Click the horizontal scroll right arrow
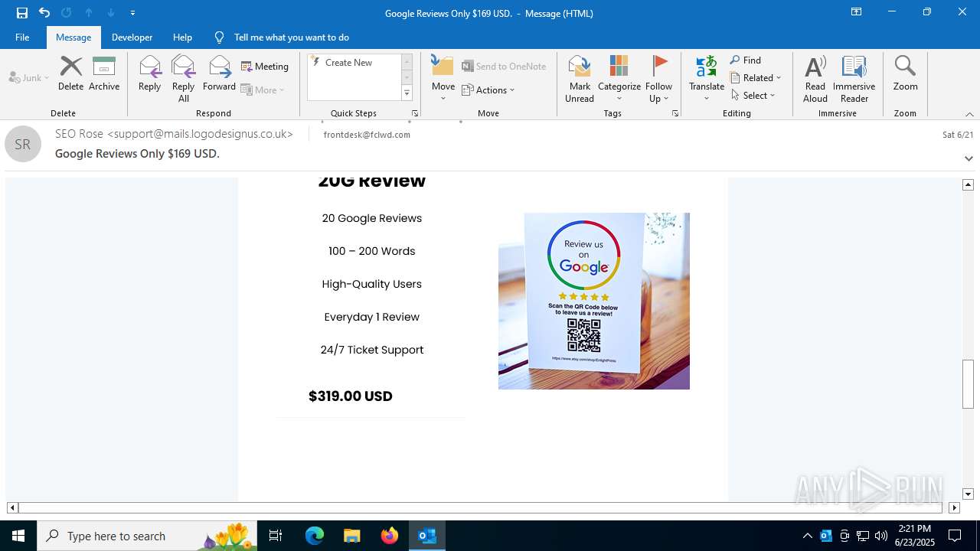The width and height of the screenshot is (980, 551). (x=954, y=507)
